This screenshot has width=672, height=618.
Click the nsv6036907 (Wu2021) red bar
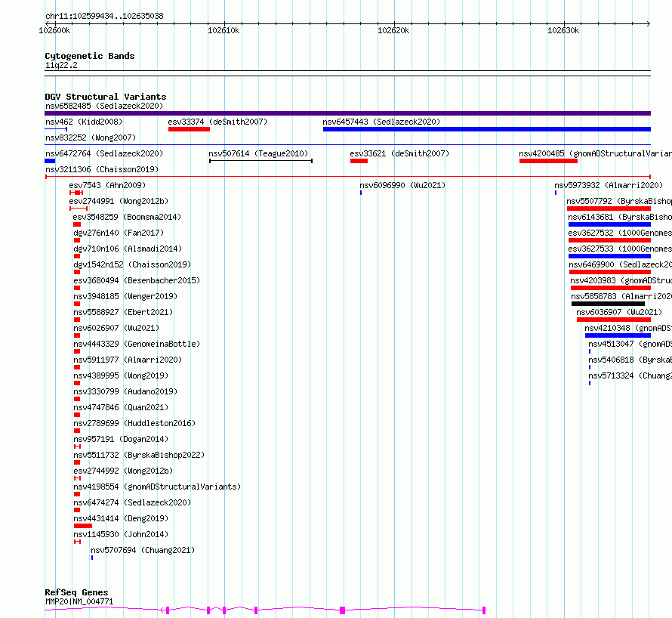614,320
